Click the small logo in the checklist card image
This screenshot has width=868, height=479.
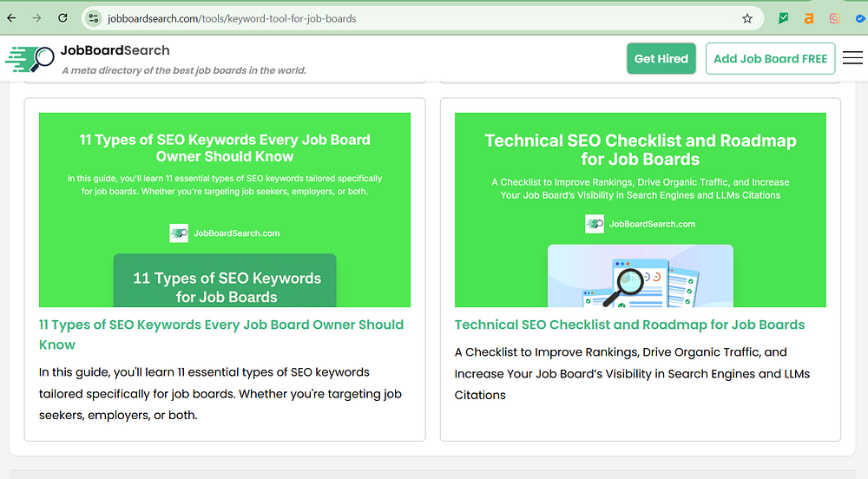tap(595, 224)
